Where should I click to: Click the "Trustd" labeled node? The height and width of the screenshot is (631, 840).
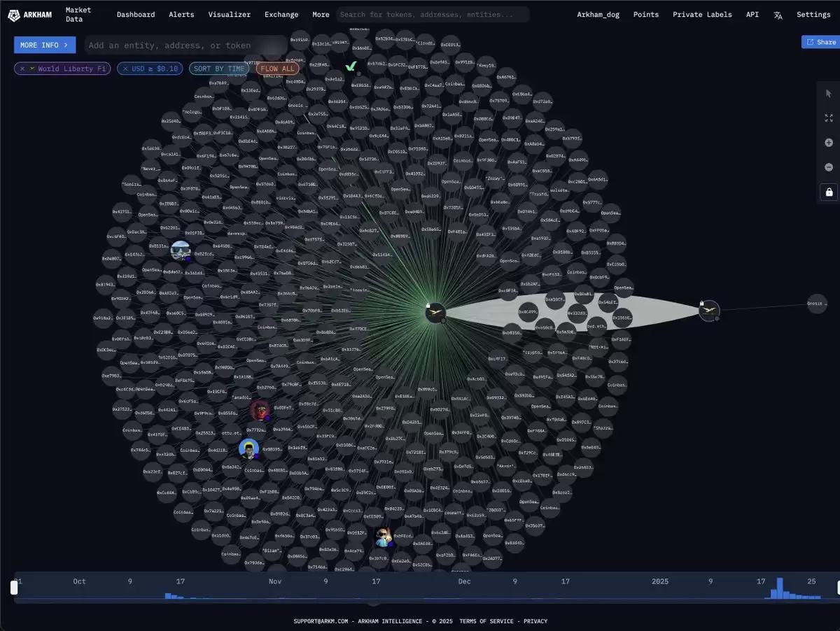pyautogui.click(x=539, y=194)
